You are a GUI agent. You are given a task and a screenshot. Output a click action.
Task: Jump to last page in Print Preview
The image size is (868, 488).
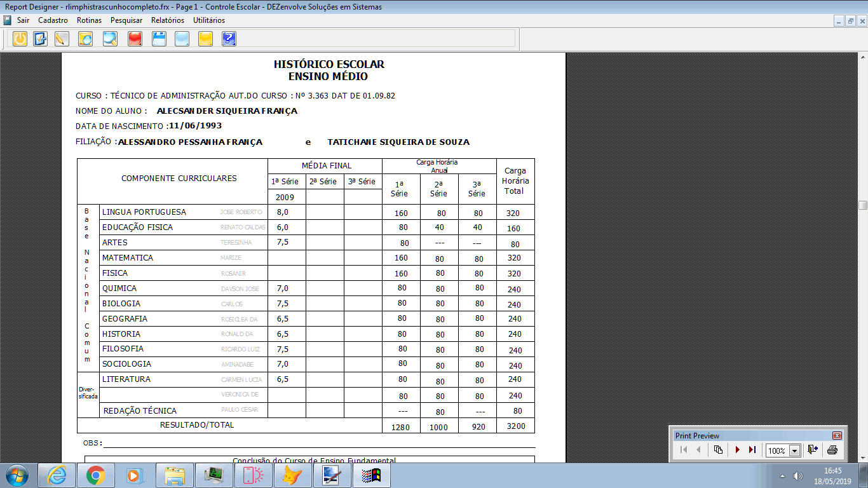click(x=752, y=450)
